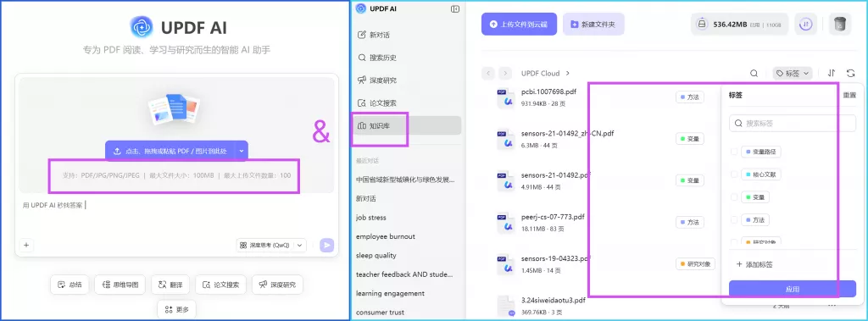The width and height of the screenshot is (868, 321).
Task: Click the 思维导图 quick action
Action: tap(120, 285)
